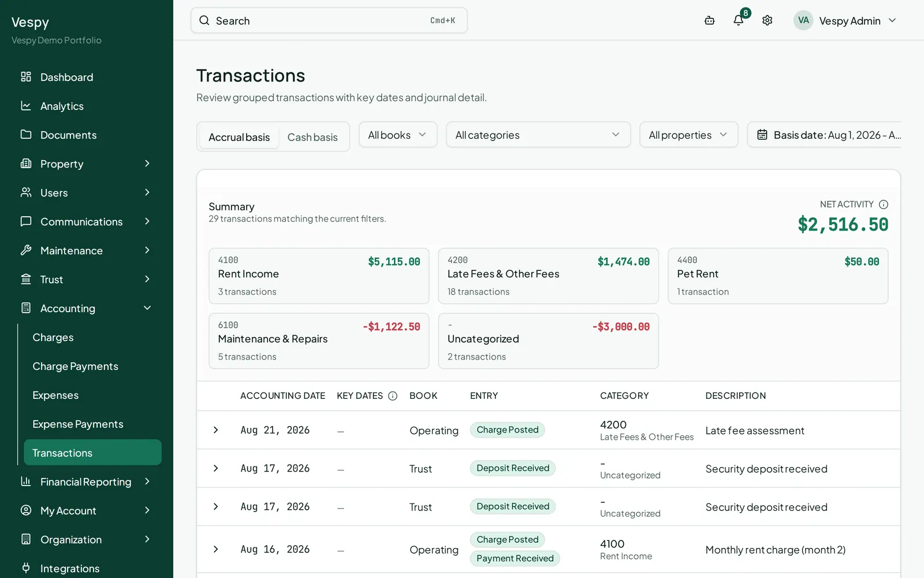Click the Integrations plug icon

tap(26, 568)
